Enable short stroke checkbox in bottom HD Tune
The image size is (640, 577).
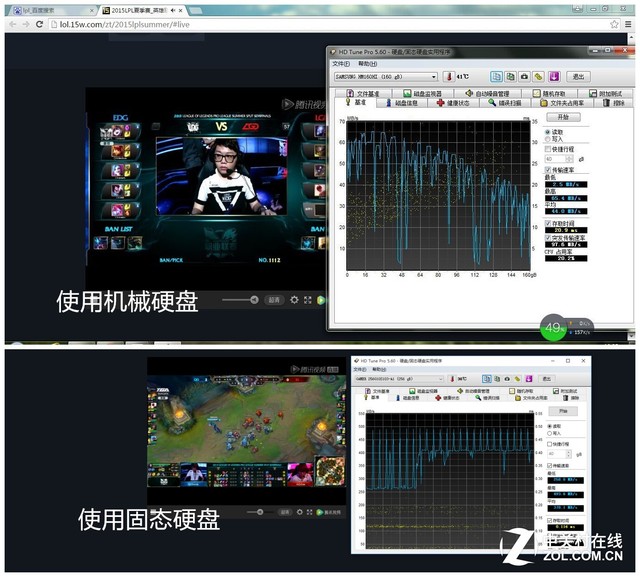coord(549,444)
